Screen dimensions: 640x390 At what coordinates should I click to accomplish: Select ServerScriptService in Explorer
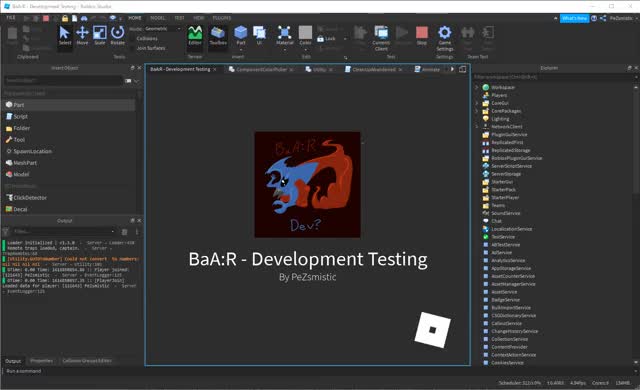click(x=511, y=166)
